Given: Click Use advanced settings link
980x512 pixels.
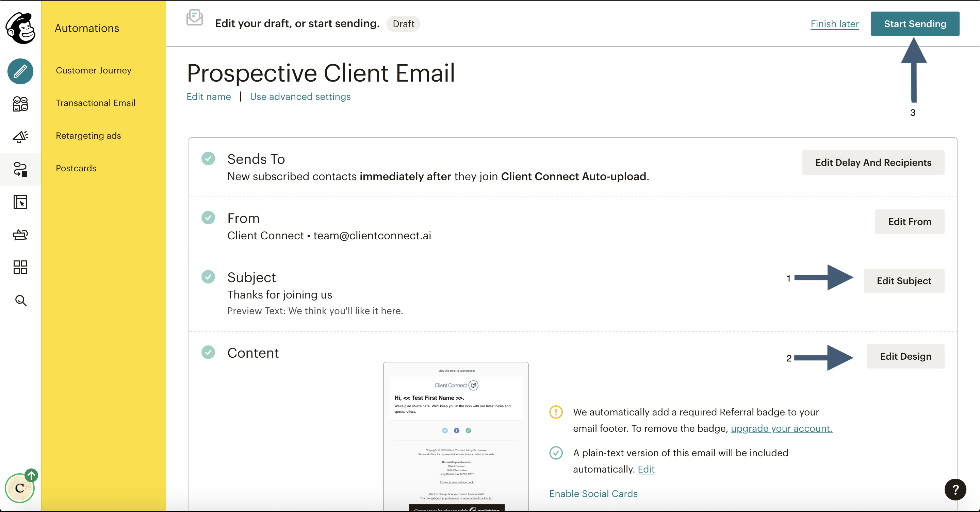Looking at the screenshot, I should [x=300, y=97].
